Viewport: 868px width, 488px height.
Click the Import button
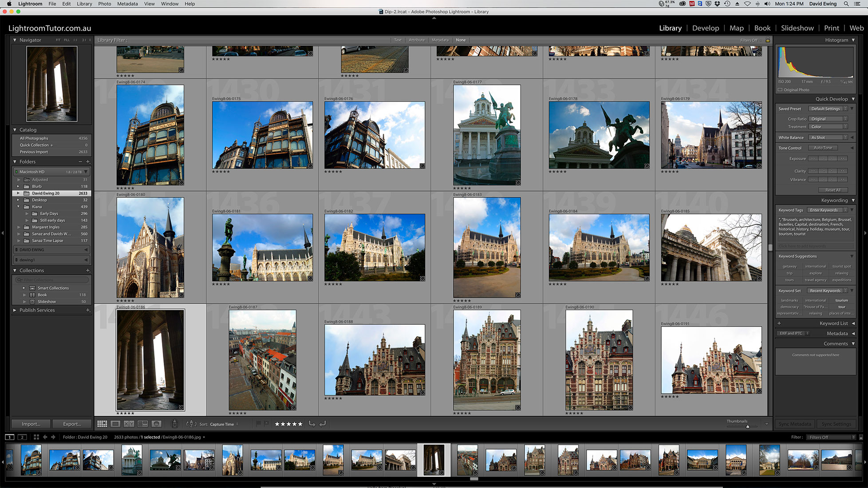point(31,424)
